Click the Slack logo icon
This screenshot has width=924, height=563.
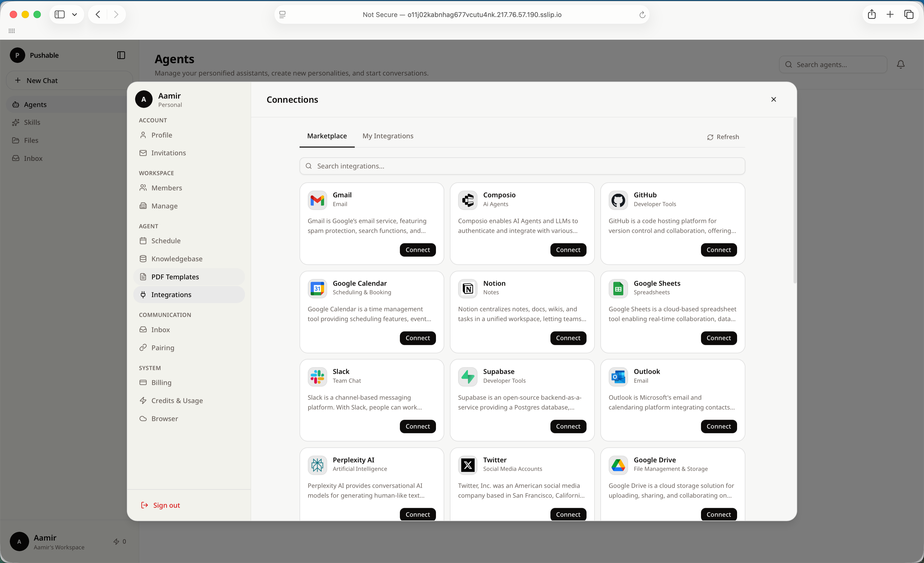[317, 377]
